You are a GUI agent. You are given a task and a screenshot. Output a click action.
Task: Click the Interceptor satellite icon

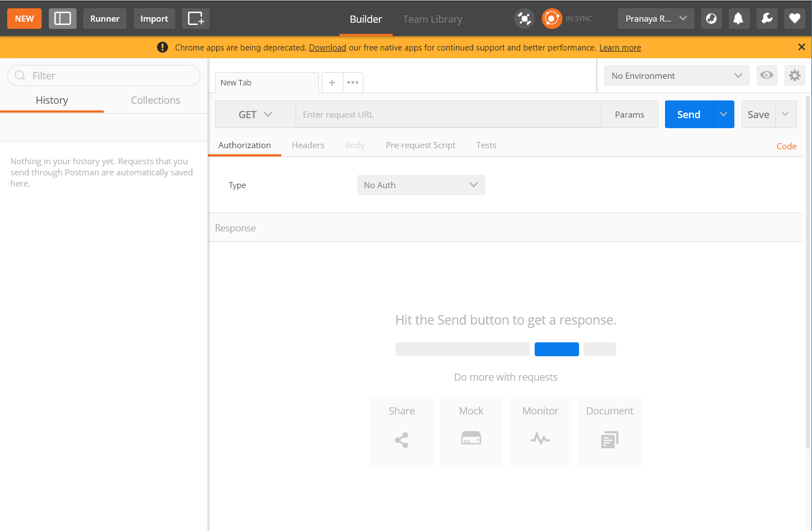point(524,18)
